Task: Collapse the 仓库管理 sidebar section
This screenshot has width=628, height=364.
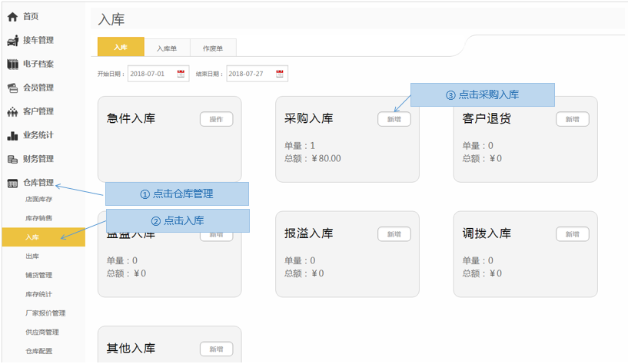Action: coord(38,183)
